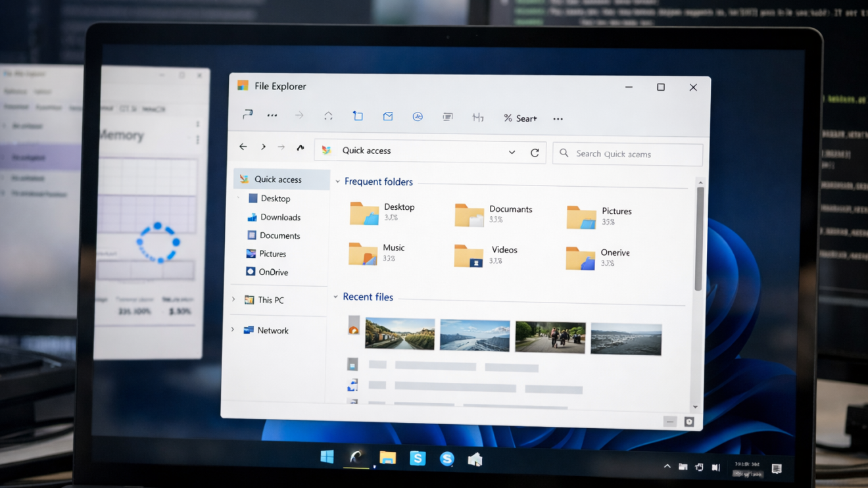Screen dimensions: 868x488
Task: Open the Pictures folder under Frequent folders
Action: [599, 216]
